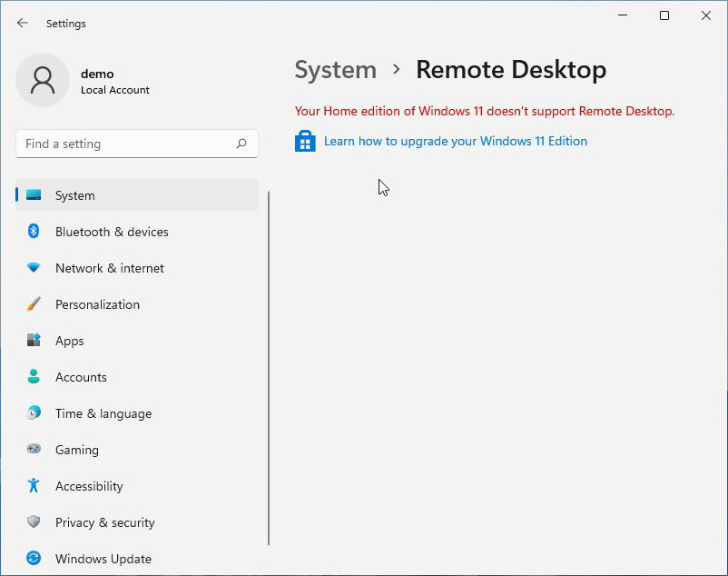Open the Accessibility figure icon
The width and height of the screenshot is (728, 576).
(x=34, y=486)
